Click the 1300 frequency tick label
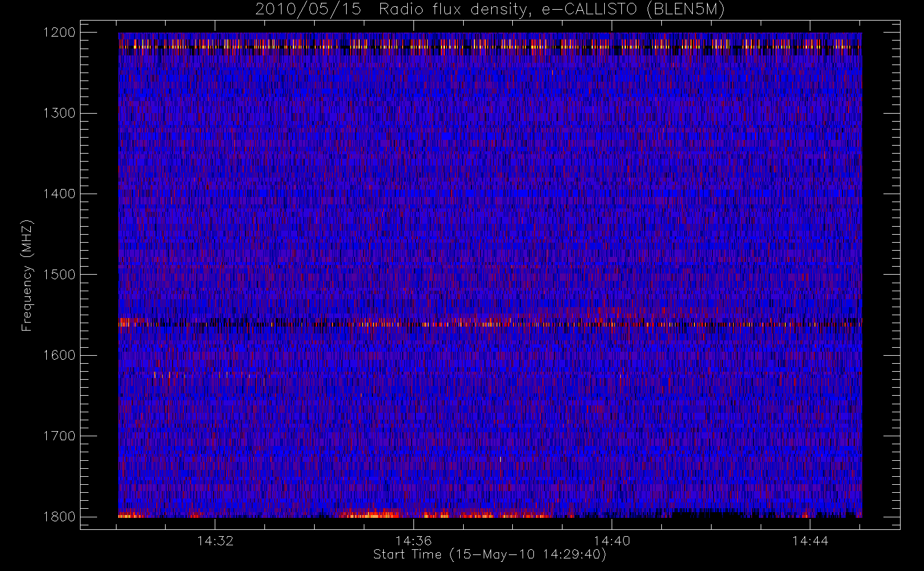924x571 pixels. [59, 113]
